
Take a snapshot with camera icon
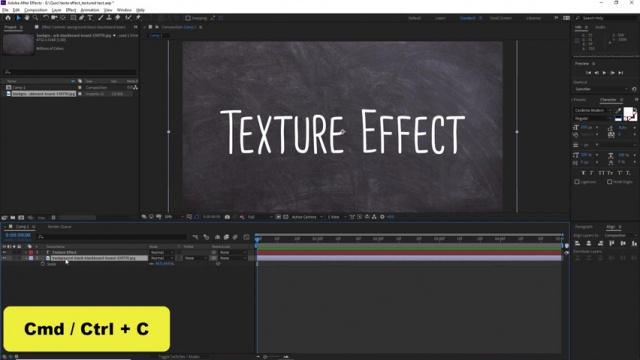click(x=227, y=217)
